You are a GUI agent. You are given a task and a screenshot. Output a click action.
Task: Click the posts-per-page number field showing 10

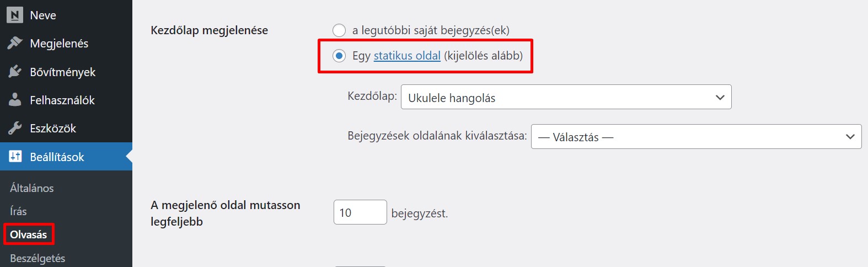pos(360,212)
